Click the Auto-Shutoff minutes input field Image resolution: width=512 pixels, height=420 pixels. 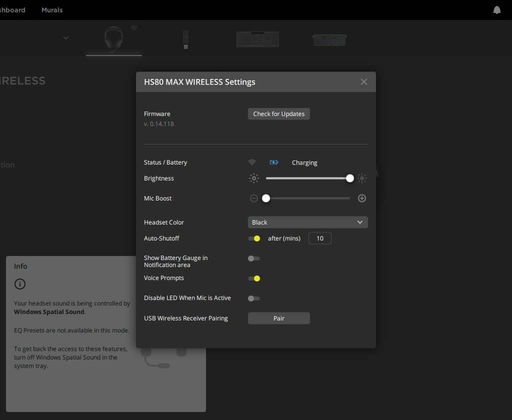point(320,238)
